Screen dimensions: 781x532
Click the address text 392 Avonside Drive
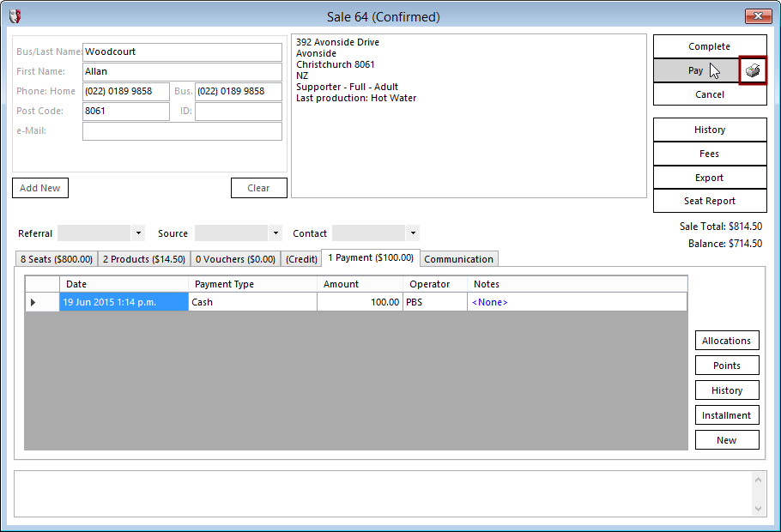337,42
